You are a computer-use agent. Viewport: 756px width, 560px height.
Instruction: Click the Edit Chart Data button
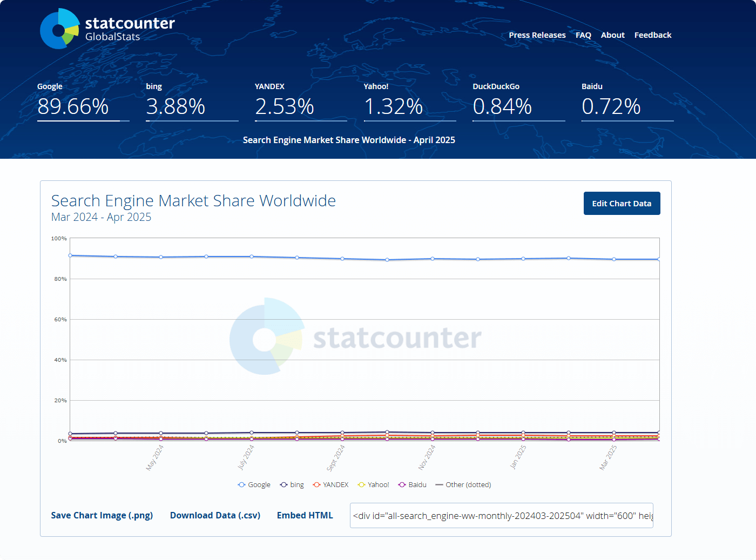click(x=622, y=204)
